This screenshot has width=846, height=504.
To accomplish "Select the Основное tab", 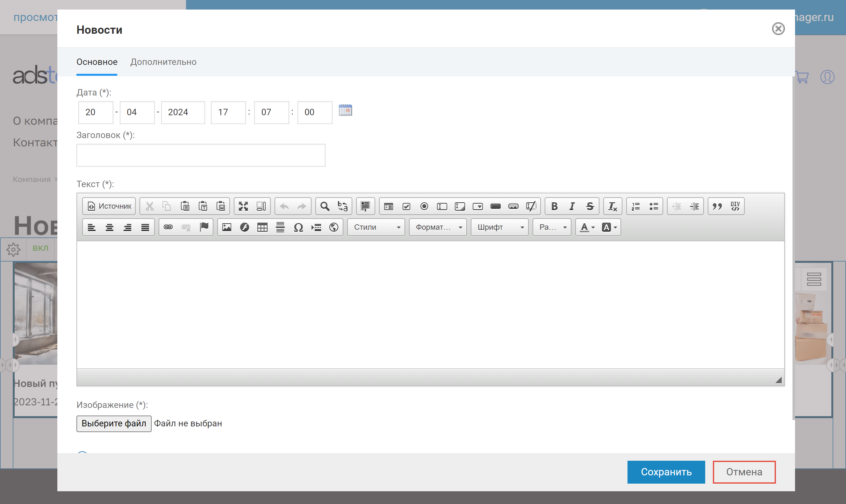I will pyautogui.click(x=97, y=62).
